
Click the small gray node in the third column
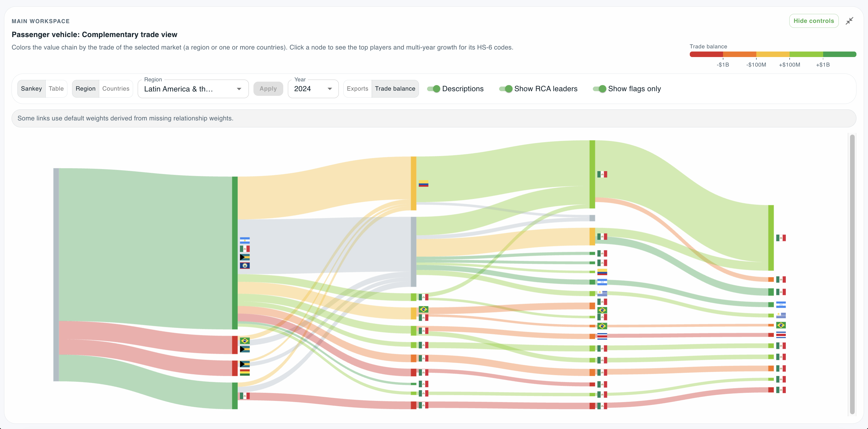click(x=592, y=218)
